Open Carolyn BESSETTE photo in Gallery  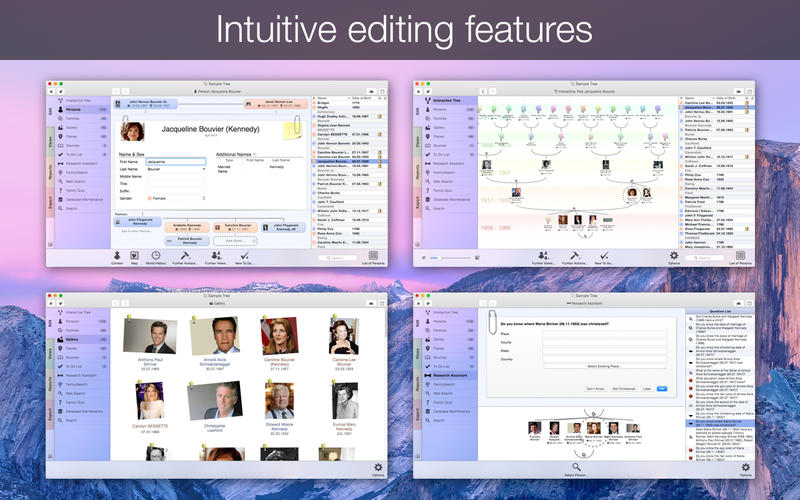(x=150, y=401)
